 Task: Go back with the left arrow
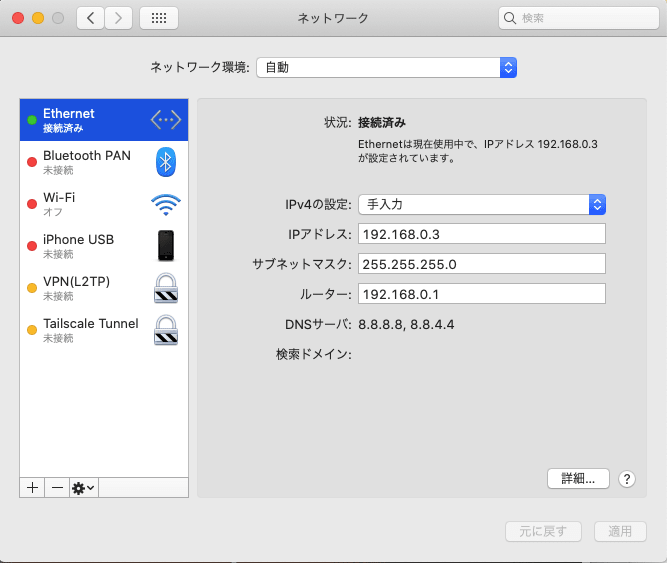(91, 18)
